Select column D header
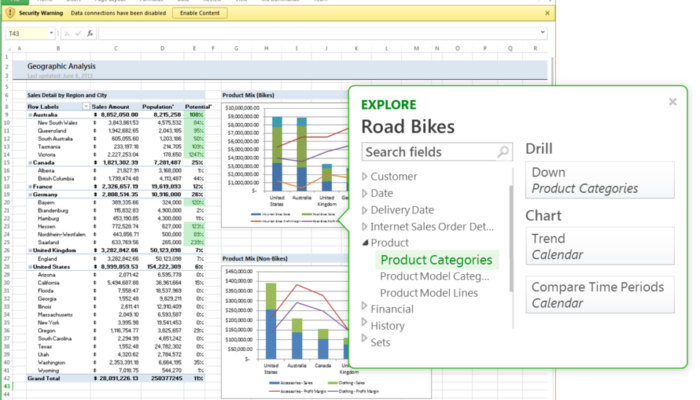The height and width of the screenshot is (400, 700). pos(162,48)
